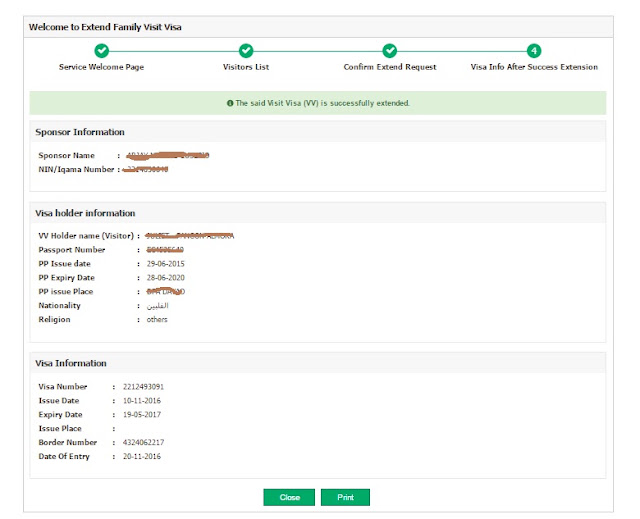Click the border number 4324062217

143,442
